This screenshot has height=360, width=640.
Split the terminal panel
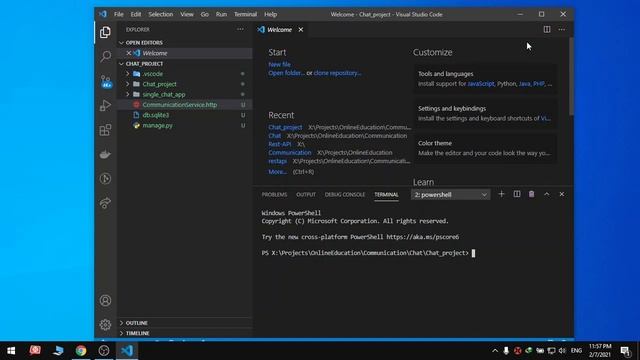[x=517, y=194]
